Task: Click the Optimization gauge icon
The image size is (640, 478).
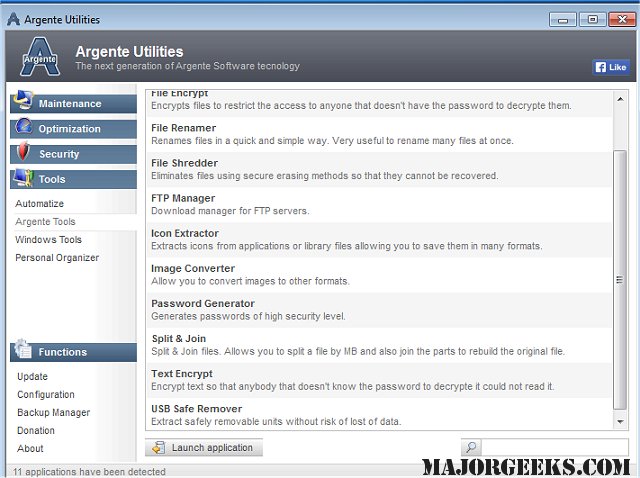Action: click(24, 126)
